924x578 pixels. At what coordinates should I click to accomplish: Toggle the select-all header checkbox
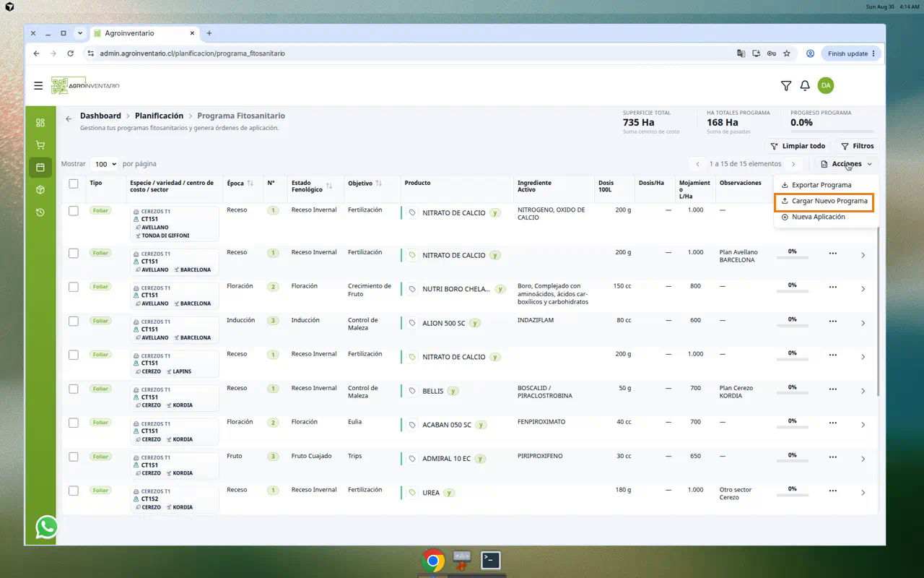click(x=74, y=184)
